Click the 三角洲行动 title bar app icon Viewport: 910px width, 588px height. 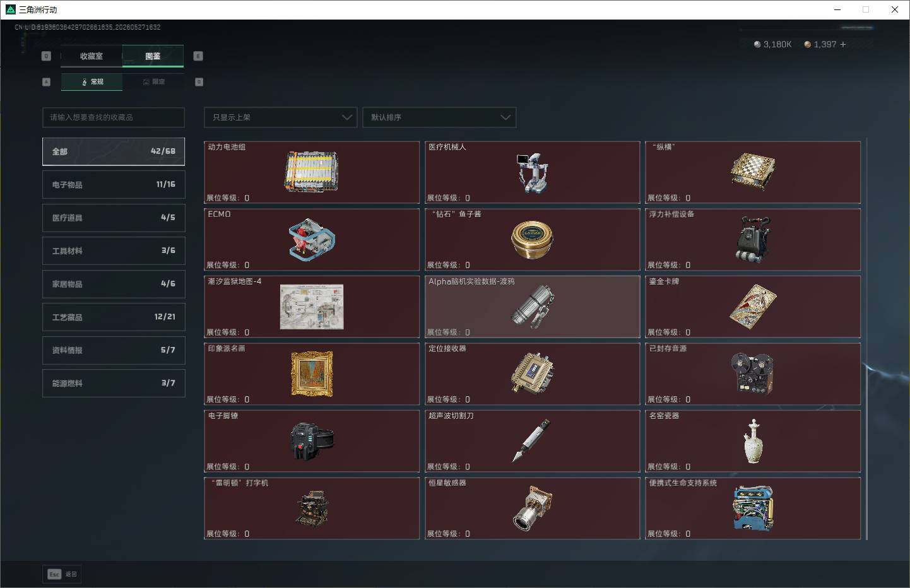[10, 9]
